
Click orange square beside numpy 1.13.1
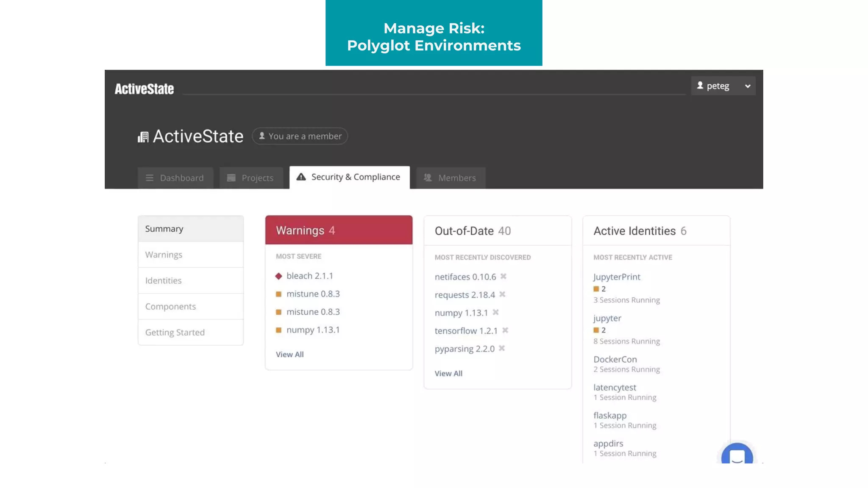[278, 330]
